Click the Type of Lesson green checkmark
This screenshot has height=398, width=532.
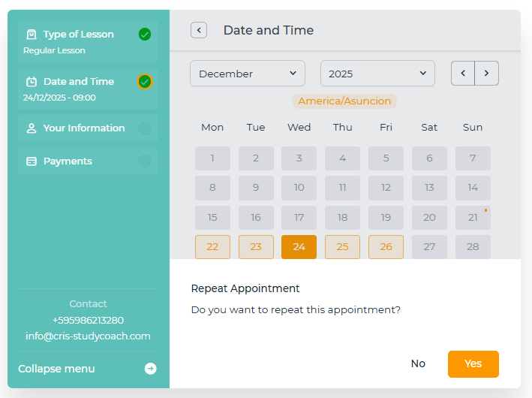pyautogui.click(x=145, y=35)
